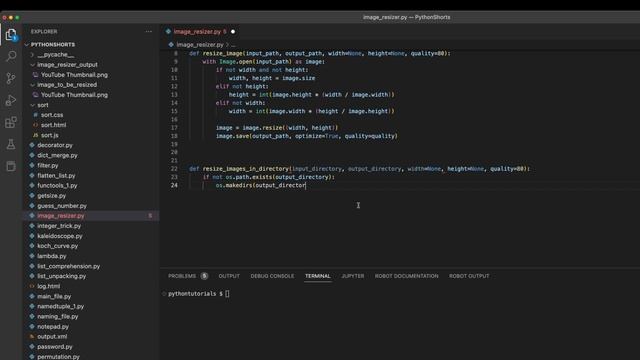640x360 pixels.
Task: Switch to the ROBOT DOCUMENTATION tab
Action: point(407,276)
